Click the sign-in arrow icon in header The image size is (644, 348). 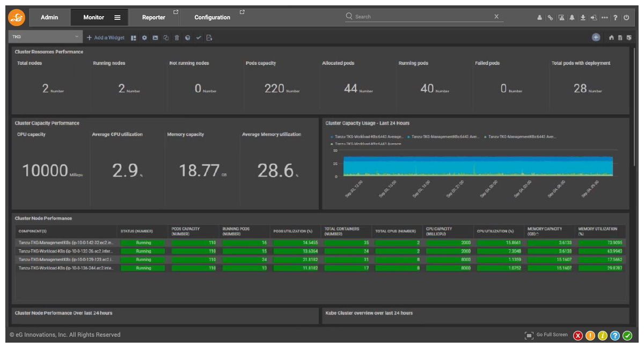coord(594,18)
